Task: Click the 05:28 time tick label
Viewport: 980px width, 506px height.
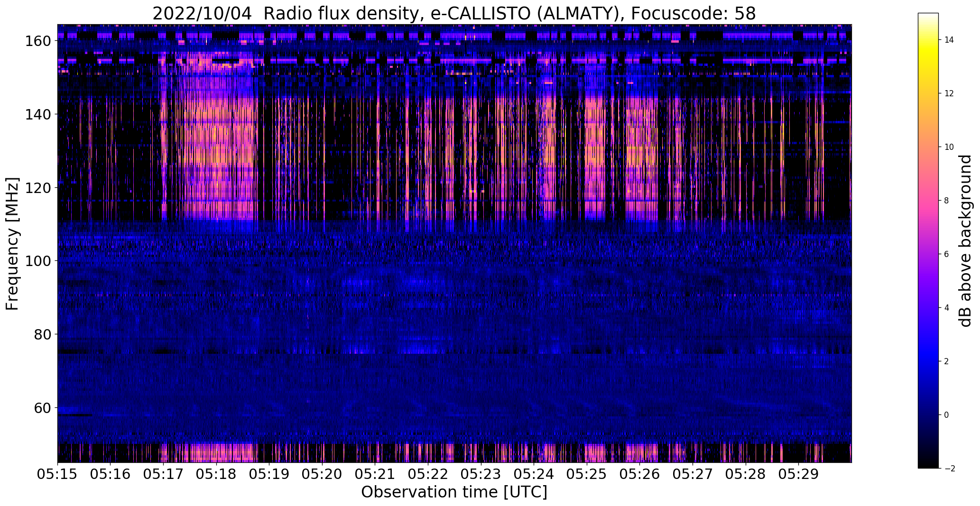Action: (x=746, y=474)
